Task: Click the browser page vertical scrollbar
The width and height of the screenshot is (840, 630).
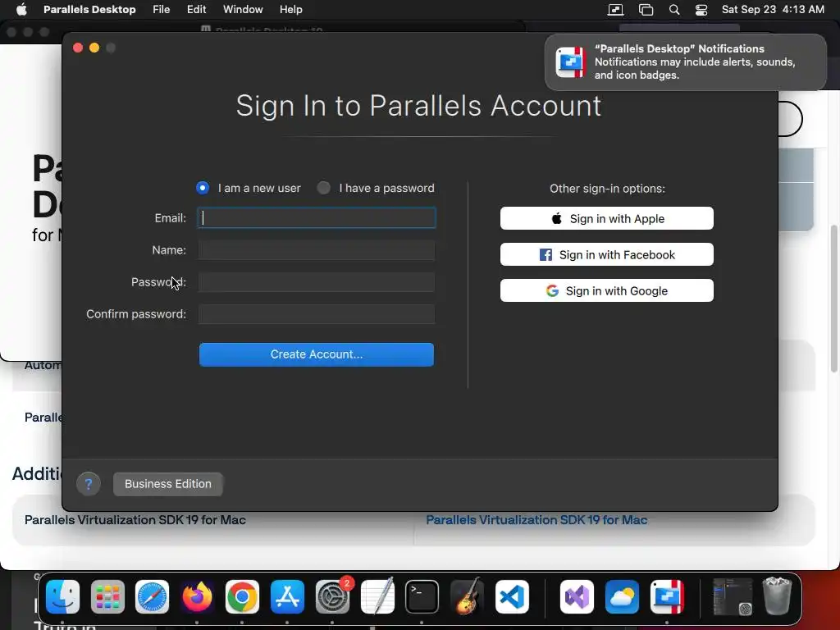Action: 833,299
